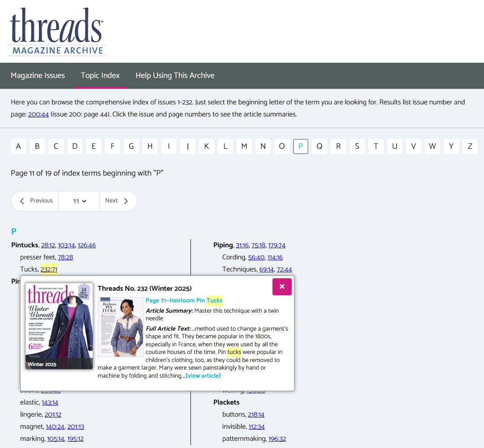Viewport: 484px width, 448px height.
Task: Jump to index terms beginning with Z
Action: coord(470,146)
